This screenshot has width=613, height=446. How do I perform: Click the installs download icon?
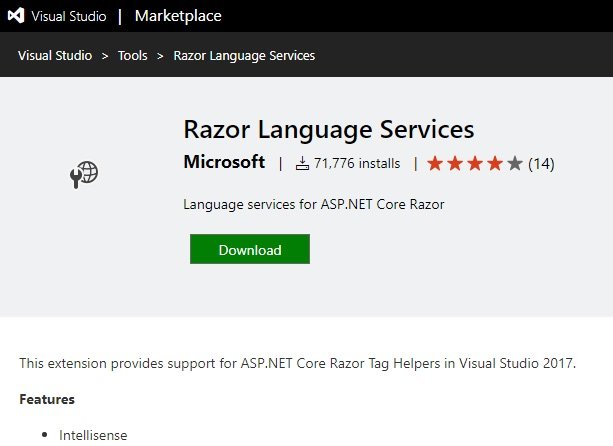tap(302, 163)
